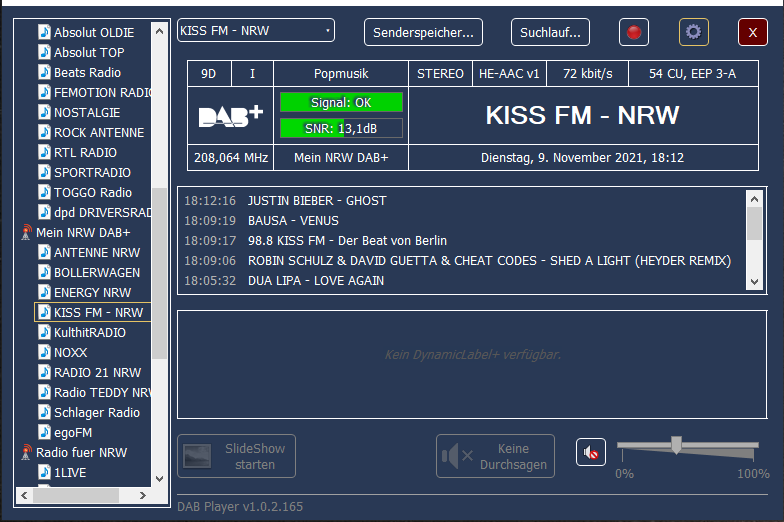Click the JUSTIN BIEBER - GHOST history entry
This screenshot has width=784, height=522.
tap(316, 200)
